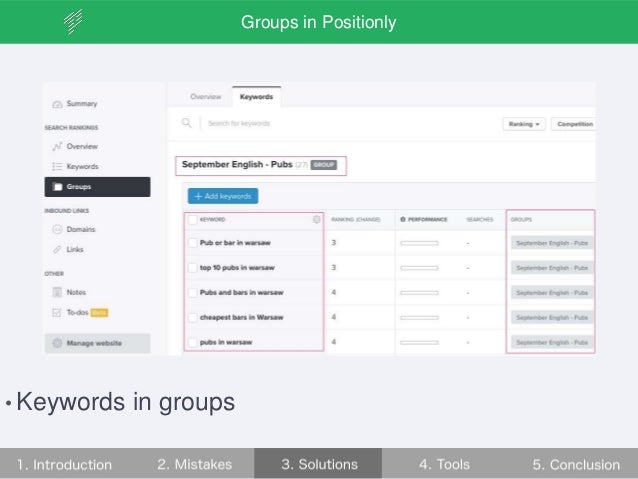The height and width of the screenshot is (479, 638).
Task: Click group tag in 'pubs in warsaw' row
Action: point(552,342)
